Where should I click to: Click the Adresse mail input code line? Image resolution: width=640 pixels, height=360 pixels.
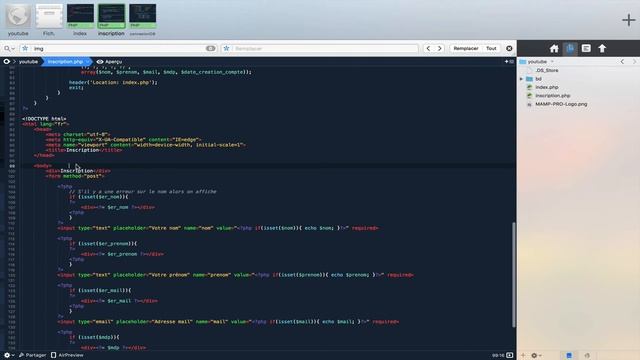tap(228, 322)
